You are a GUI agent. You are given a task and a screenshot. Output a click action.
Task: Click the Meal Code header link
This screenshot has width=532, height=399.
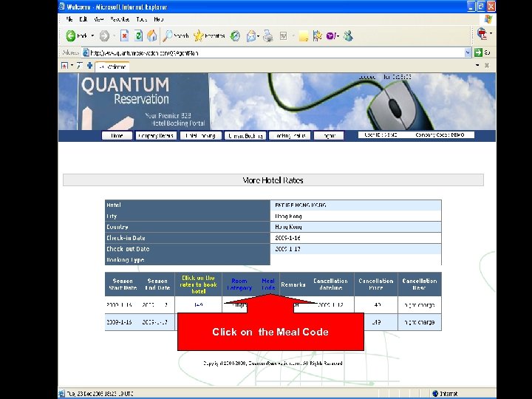click(x=268, y=284)
